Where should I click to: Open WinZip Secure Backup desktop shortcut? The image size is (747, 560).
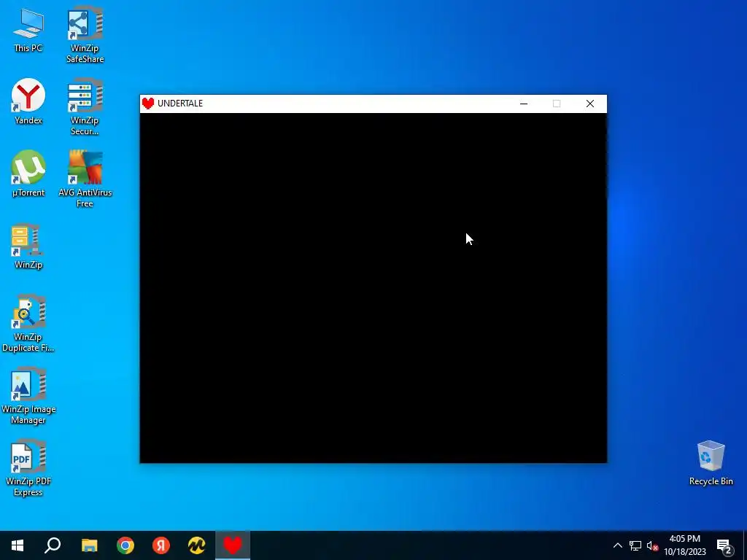click(85, 106)
